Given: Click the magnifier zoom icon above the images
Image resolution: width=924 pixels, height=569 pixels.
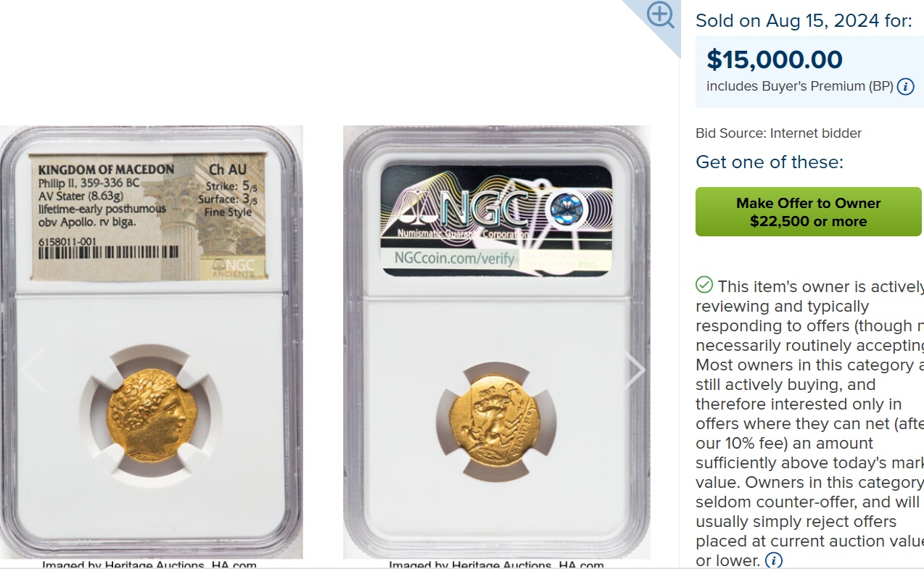Looking at the screenshot, I should pyautogui.click(x=661, y=15).
